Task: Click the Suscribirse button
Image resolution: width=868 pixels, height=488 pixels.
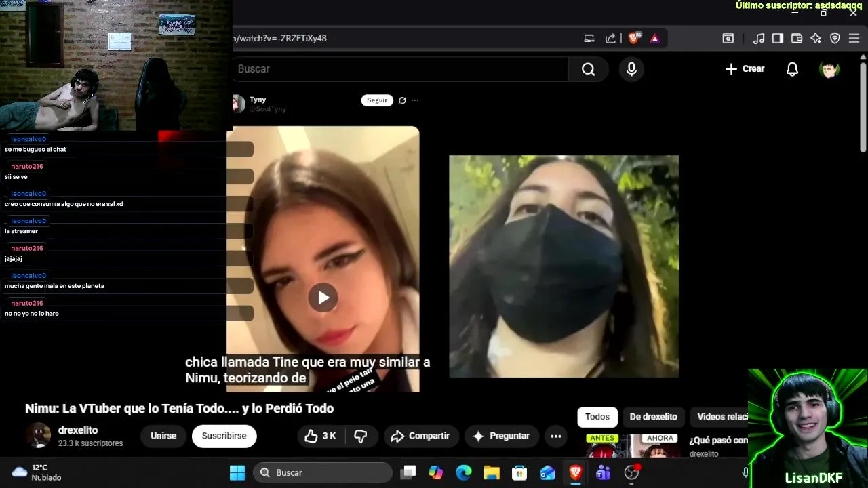Action: (224, 436)
